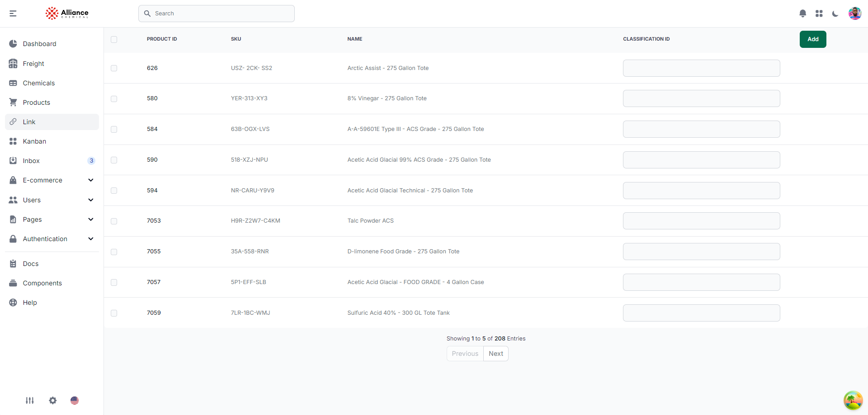This screenshot has height=415, width=868.
Task: Click name D-limonene Food Grade - 275 Gallon Tote
Action: pyautogui.click(x=403, y=252)
